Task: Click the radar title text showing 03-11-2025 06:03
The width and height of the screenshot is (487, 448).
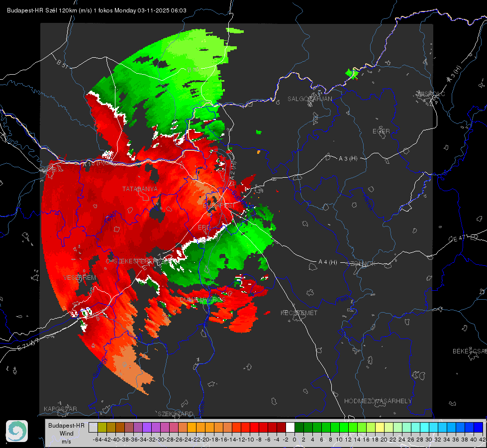Action: pos(97,10)
